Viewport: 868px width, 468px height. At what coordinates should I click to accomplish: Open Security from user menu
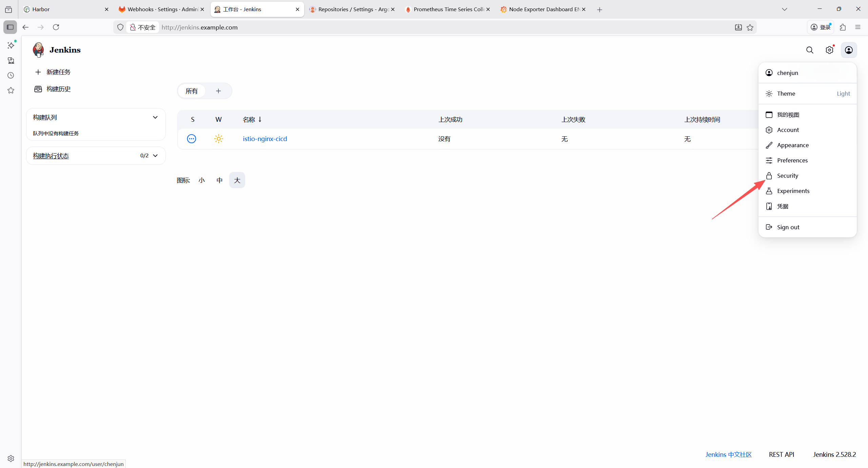(x=787, y=176)
